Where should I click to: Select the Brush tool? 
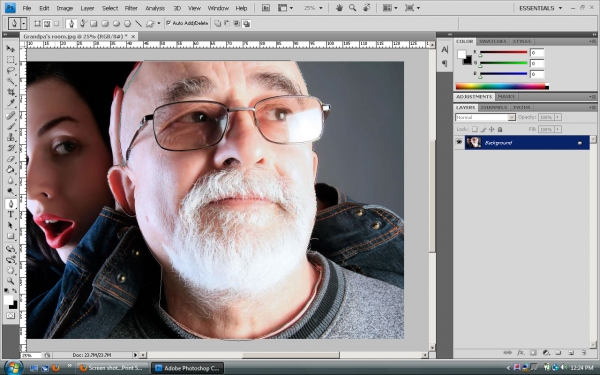(10, 126)
